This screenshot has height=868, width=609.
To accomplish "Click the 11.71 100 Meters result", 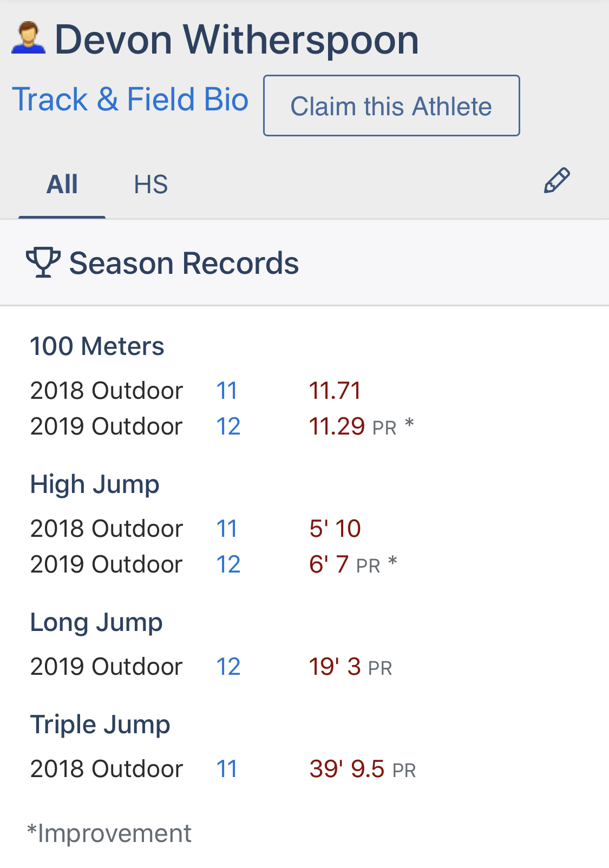I will point(335,391).
